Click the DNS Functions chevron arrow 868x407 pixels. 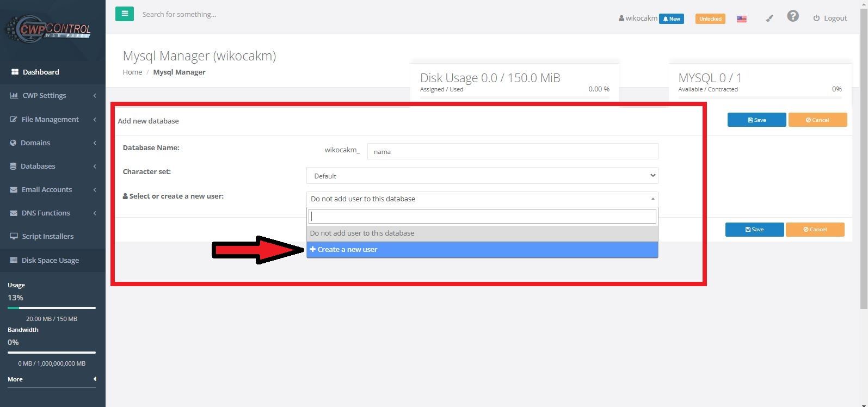(95, 213)
